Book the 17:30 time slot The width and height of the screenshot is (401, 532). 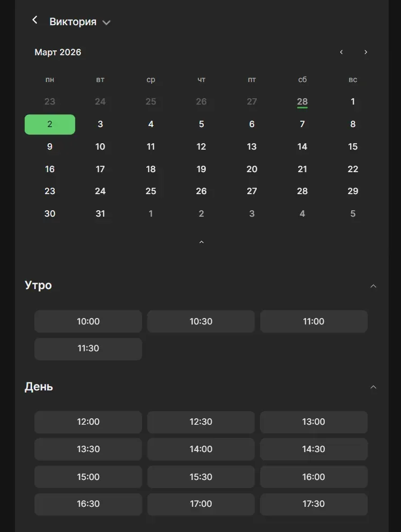(314, 504)
